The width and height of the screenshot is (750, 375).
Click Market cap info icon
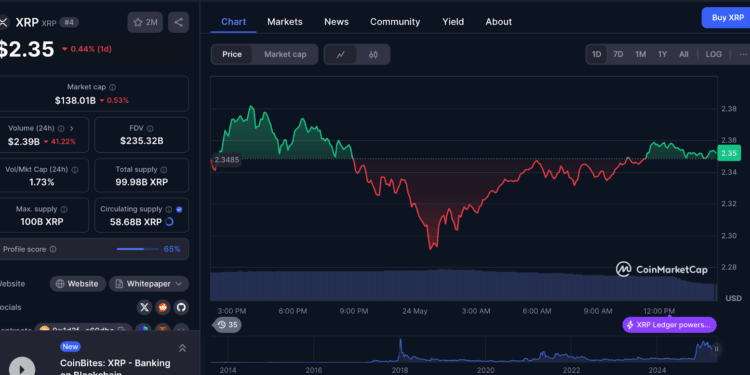112,88
